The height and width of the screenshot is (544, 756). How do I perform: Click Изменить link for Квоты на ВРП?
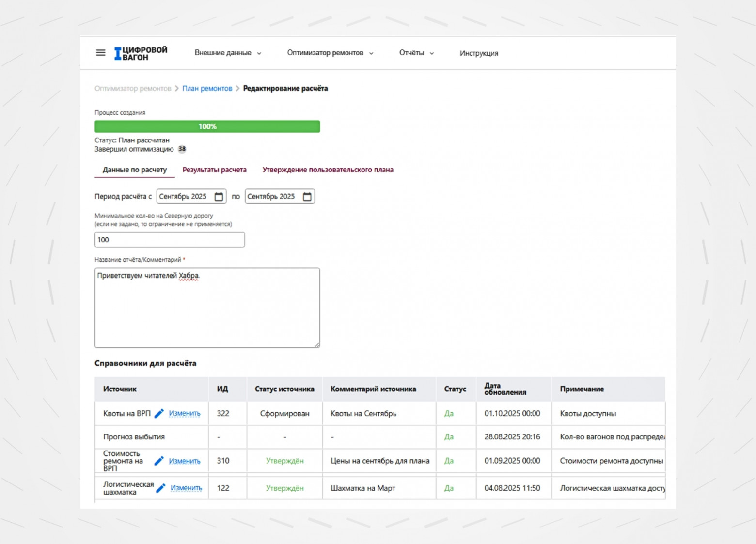pos(185,414)
